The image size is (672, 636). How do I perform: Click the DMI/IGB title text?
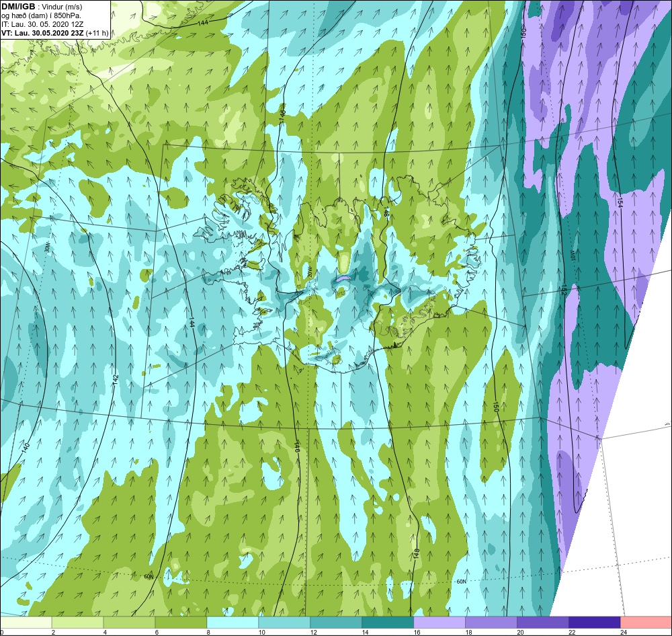[x=18, y=7]
